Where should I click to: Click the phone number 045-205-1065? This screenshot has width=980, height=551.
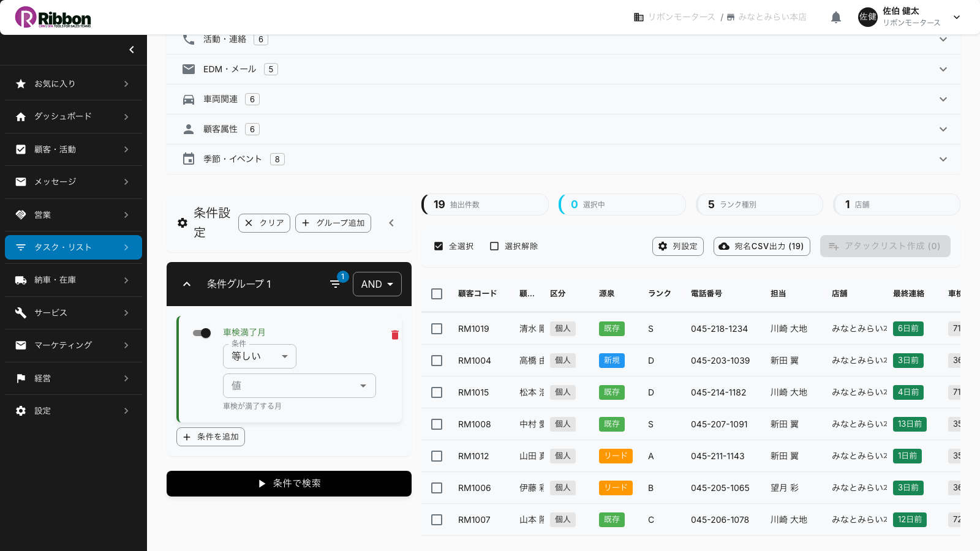tap(720, 488)
